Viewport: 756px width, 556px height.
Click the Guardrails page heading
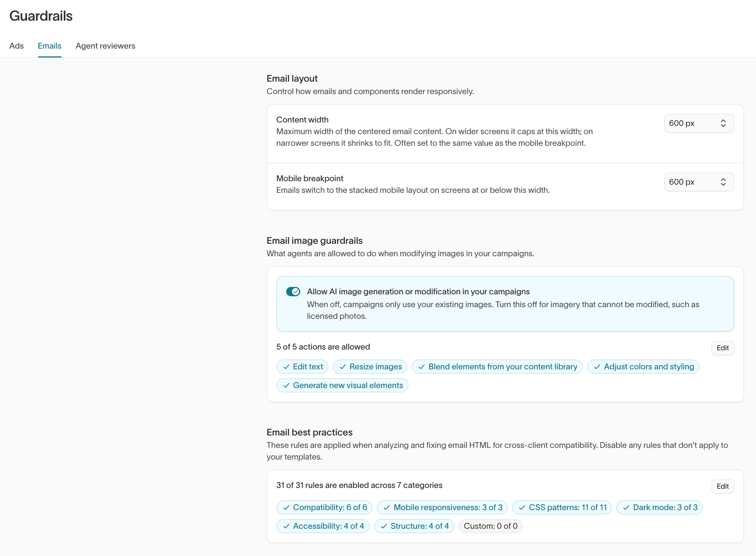(41, 16)
